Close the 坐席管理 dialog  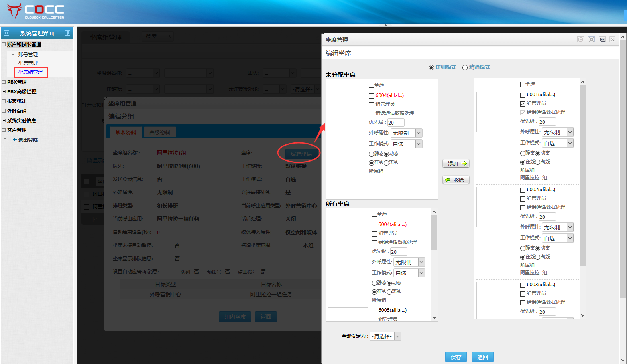tap(612, 40)
